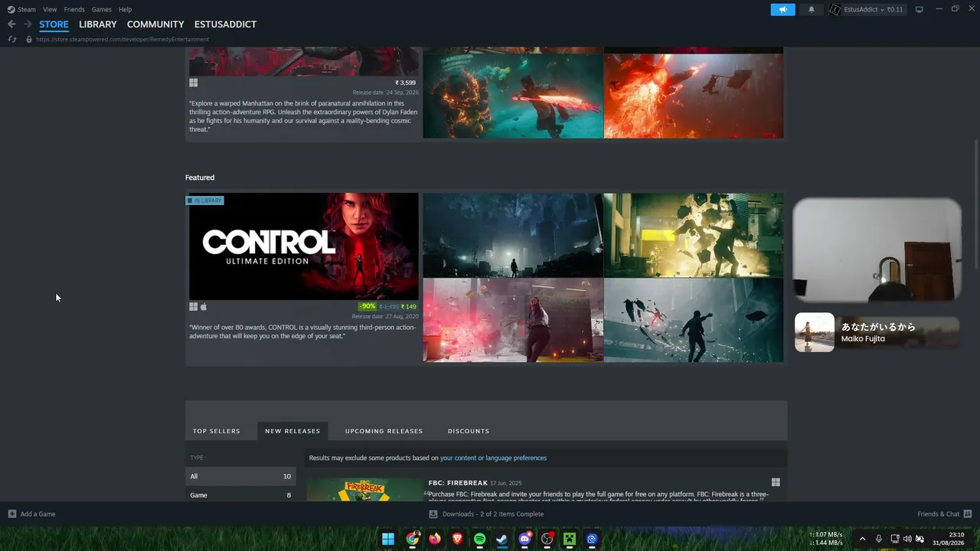Open the red-lit combat Control screenshot
The width and height of the screenshot is (980, 551).
513,320
